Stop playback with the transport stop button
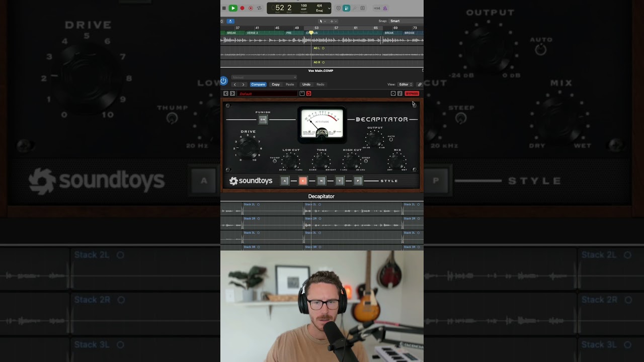 tap(224, 8)
